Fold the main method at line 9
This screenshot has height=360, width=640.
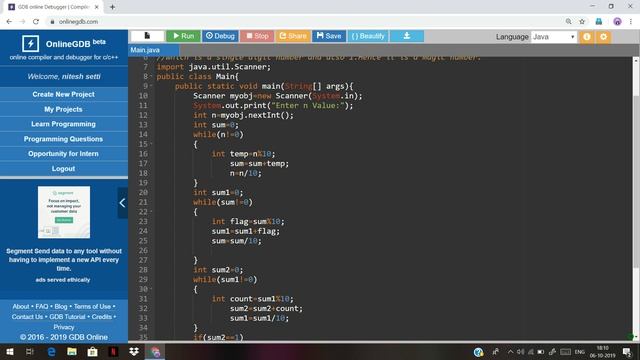[x=151, y=86]
